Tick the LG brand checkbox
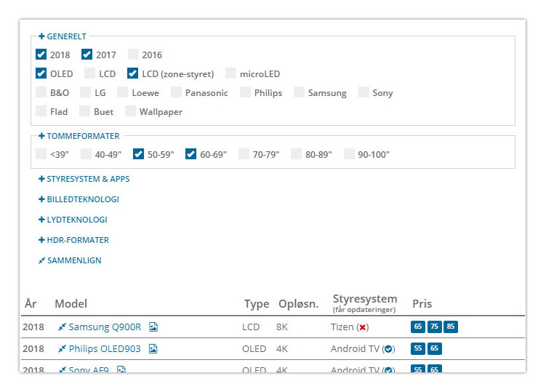 85,92
